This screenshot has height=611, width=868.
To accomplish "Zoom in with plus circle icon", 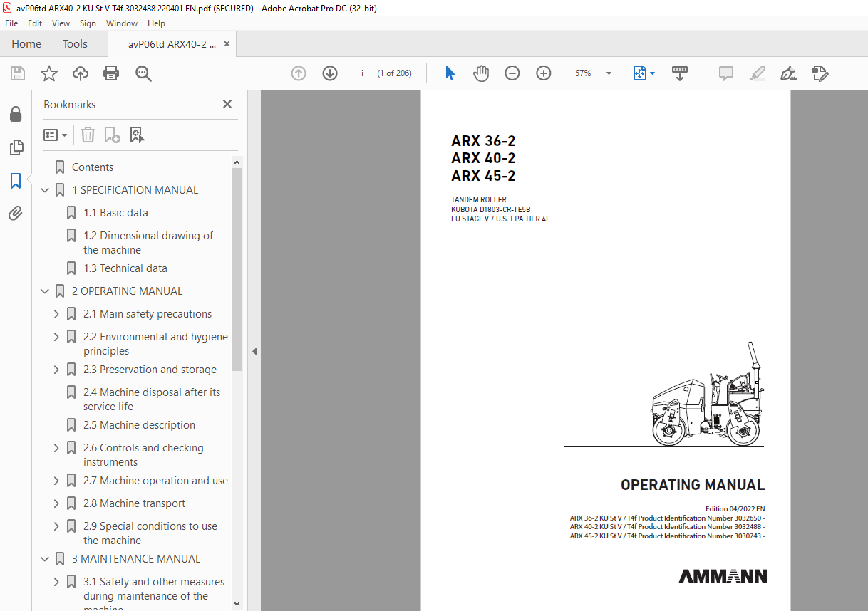I will point(544,73).
